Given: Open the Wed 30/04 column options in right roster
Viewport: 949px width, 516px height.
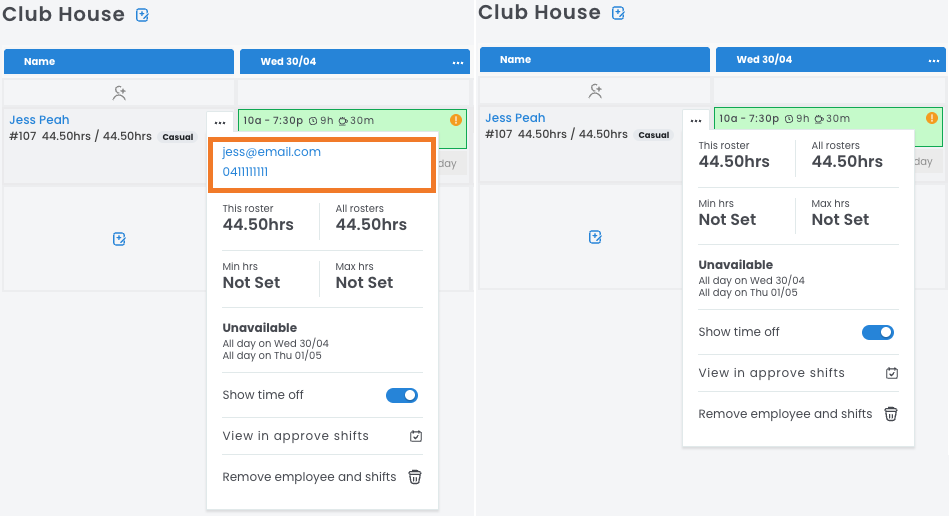Looking at the screenshot, I should point(934,60).
